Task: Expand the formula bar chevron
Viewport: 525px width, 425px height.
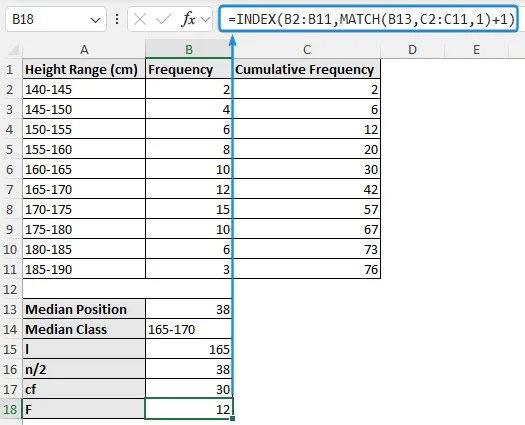Action: click(205, 19)
